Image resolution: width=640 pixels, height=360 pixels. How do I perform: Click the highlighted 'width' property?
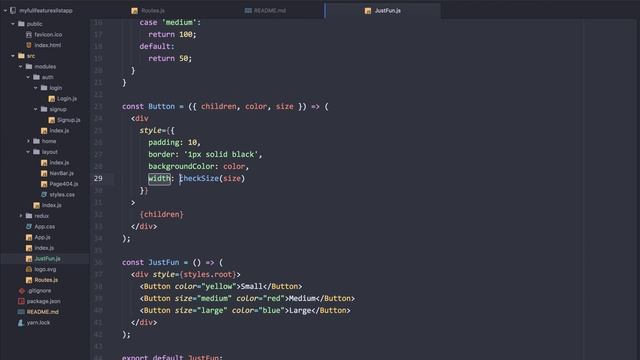coord(159,178)
